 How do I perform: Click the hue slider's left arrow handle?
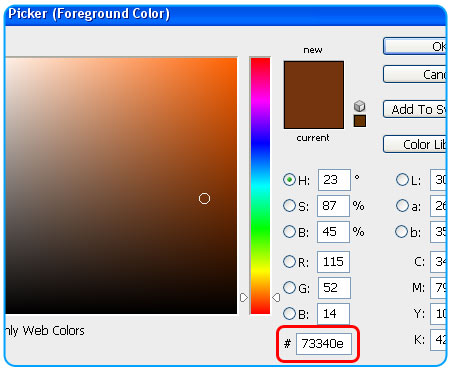pyautogui.click(x=244, y=297)
